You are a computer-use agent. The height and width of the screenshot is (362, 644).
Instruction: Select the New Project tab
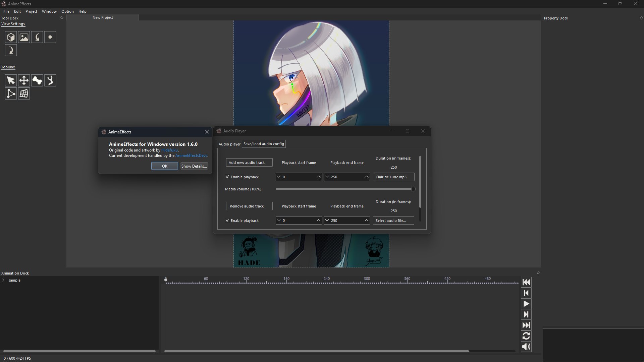[103, 17]
